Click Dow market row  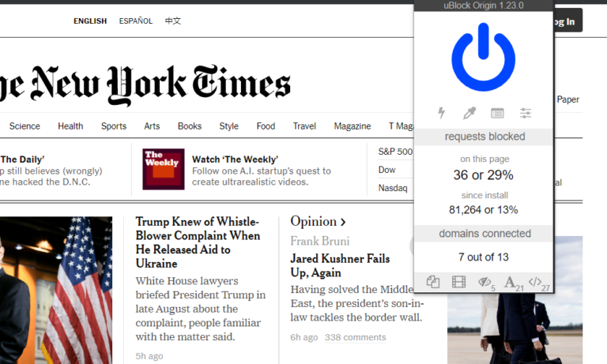pos(387,170)
